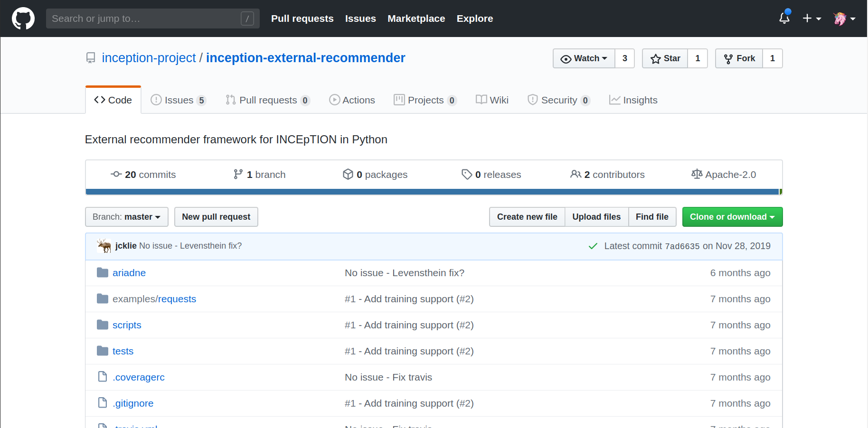Open Marketplace in top navigation
Screen dimensions: 868x428
click(416, 19)
